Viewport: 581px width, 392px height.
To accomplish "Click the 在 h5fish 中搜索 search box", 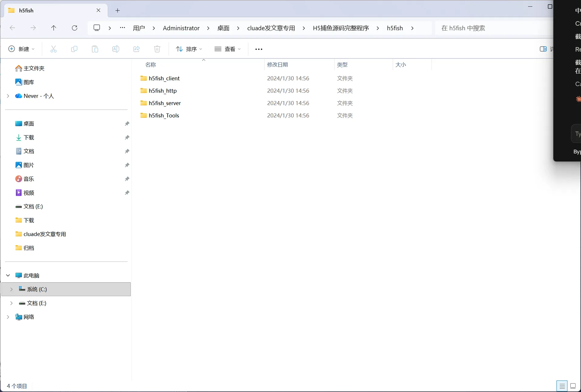I will point(494,28).
